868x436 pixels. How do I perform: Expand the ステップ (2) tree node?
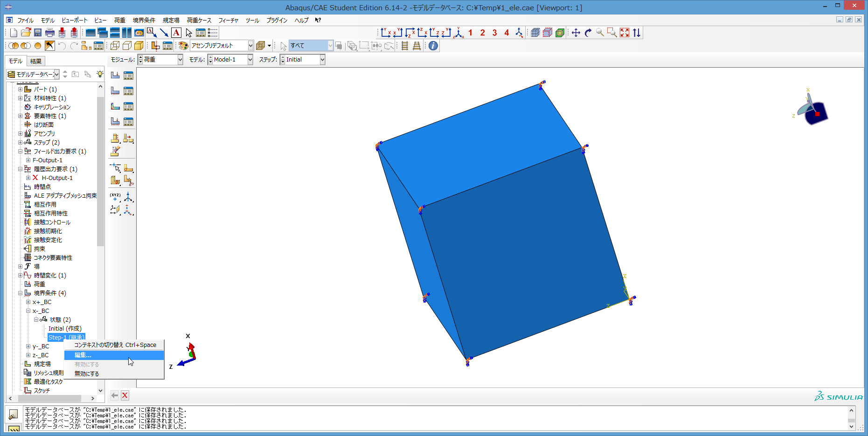coord(20,142)
